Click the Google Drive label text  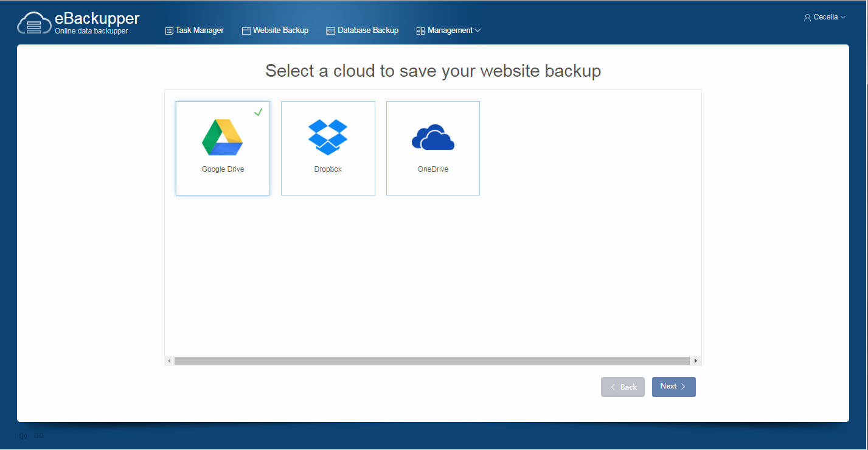[223, 169]
